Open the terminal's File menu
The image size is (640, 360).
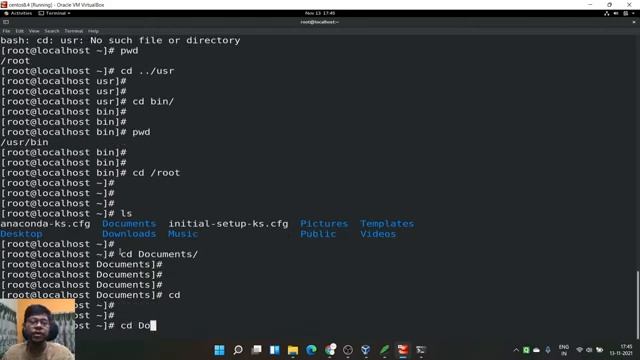[x=6, y=31]
